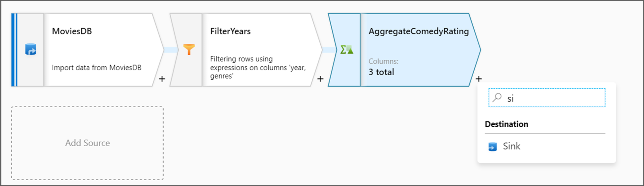Click the MoviesDB database source icon

(31, 50)
